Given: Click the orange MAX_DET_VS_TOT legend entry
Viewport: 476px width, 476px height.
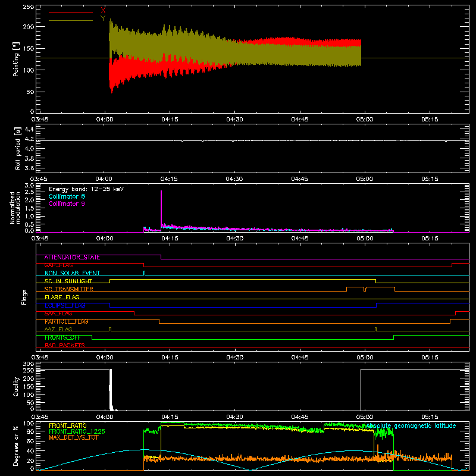Looking at the screenshot, I should [x=73, y=437].
